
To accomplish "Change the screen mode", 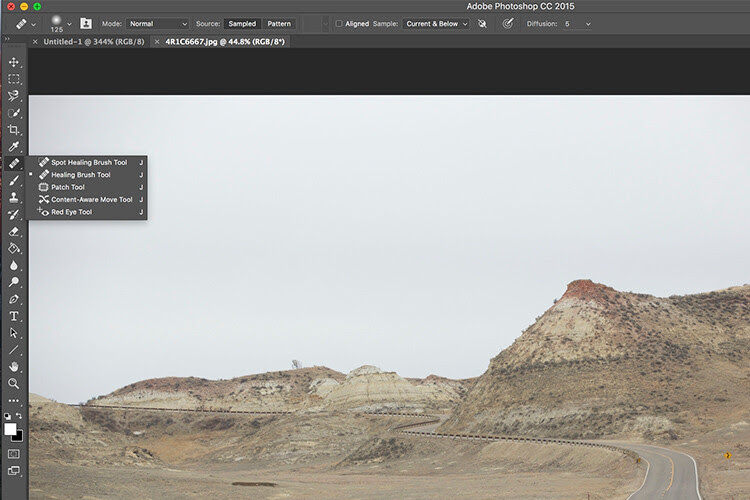I will 13,471.
